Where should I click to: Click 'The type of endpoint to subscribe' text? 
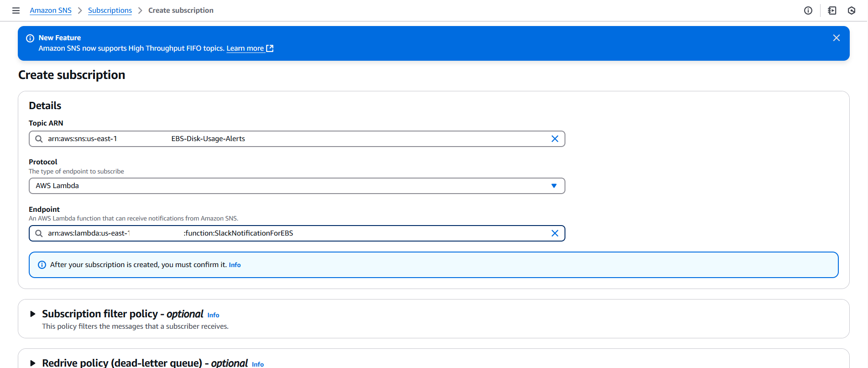(76, 172)
